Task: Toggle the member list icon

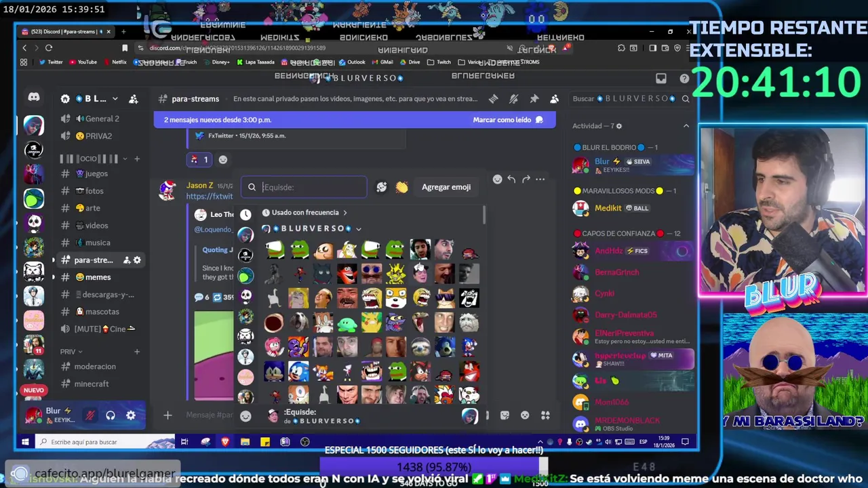Action: pos(555,99)
